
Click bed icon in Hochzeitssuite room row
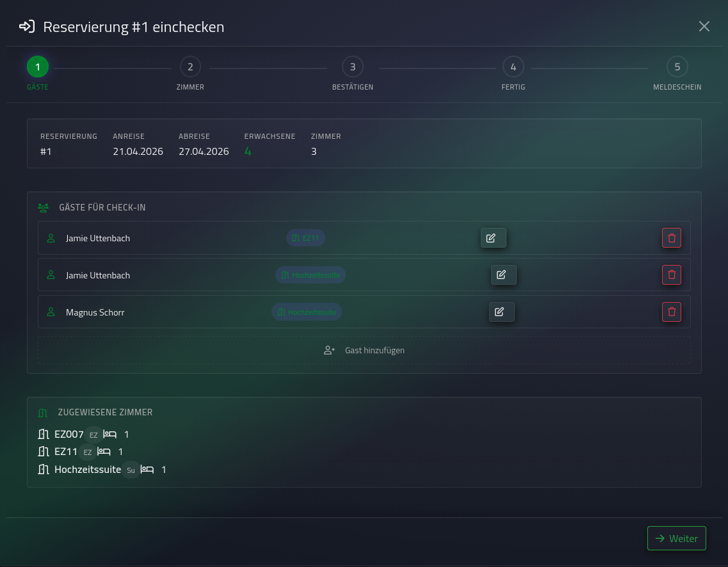(147, 470)
